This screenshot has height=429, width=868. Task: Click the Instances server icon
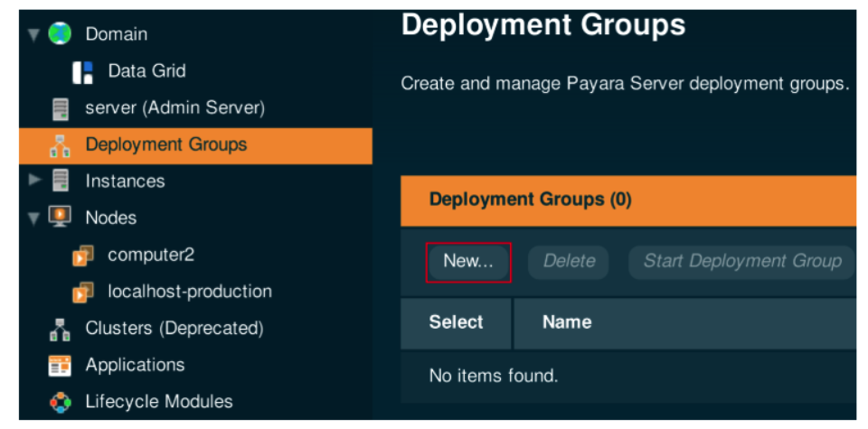click(61, 182)
